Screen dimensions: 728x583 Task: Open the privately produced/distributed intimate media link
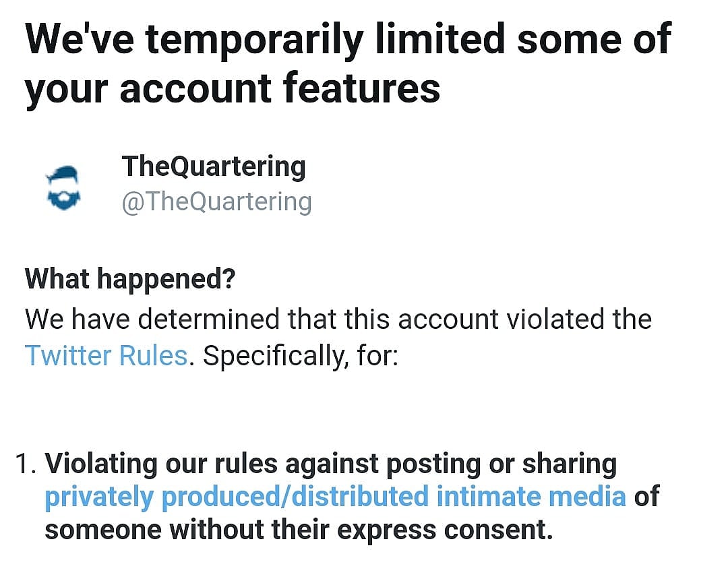tap(335, 497)
